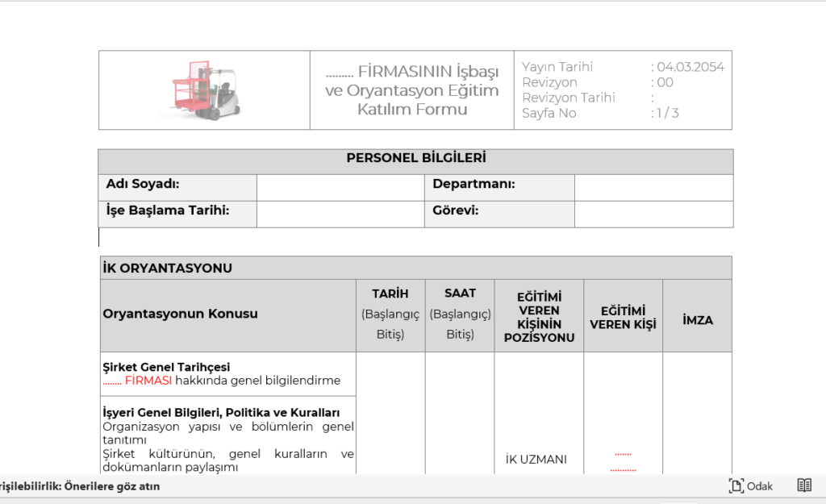Click the empty Departmanı value cell
This screenshot has width=826, height=504.
pyautogui.click(x=653, y=187)
